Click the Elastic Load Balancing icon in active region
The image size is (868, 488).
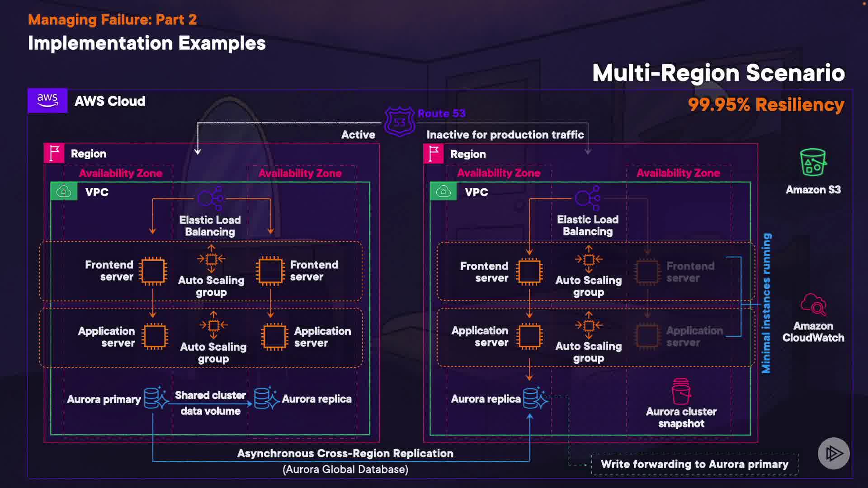click(211, 198)
